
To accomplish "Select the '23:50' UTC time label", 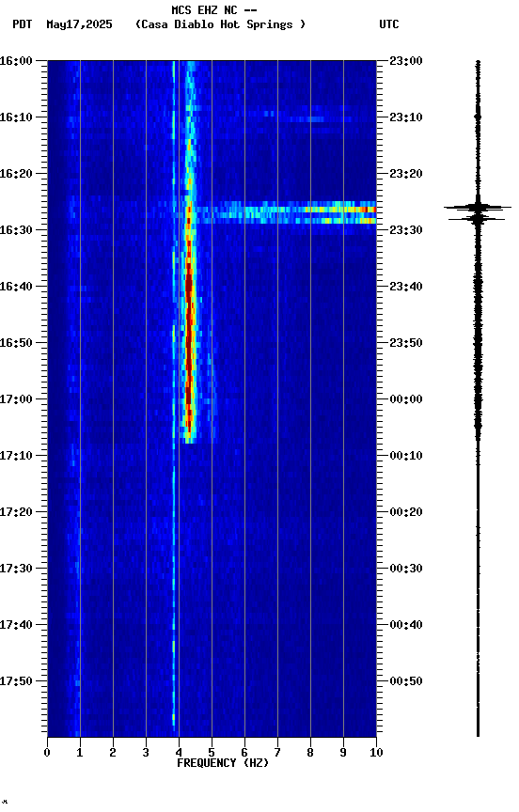I will pyautogui.click(x=406, y=343).
